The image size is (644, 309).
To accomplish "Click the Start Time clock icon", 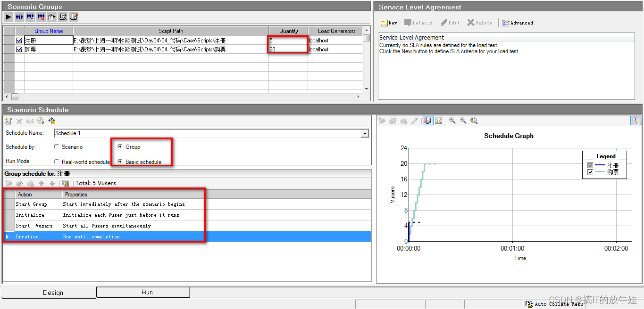I will pos(41,121).
